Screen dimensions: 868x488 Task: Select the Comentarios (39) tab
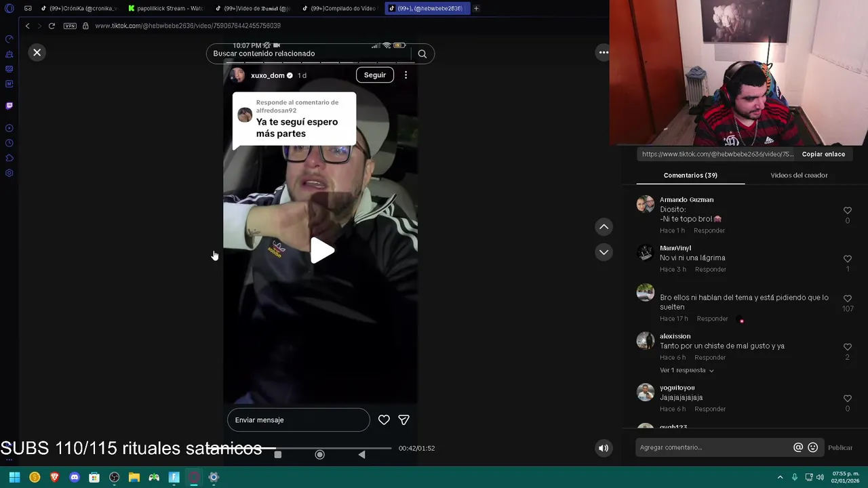(x=690, y=175)
